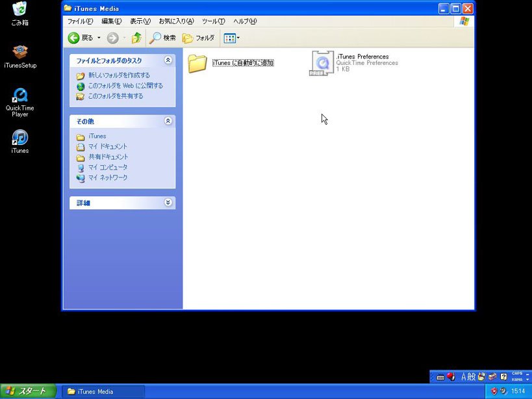Open the language bar options arrow

click(x=527, y=380)
